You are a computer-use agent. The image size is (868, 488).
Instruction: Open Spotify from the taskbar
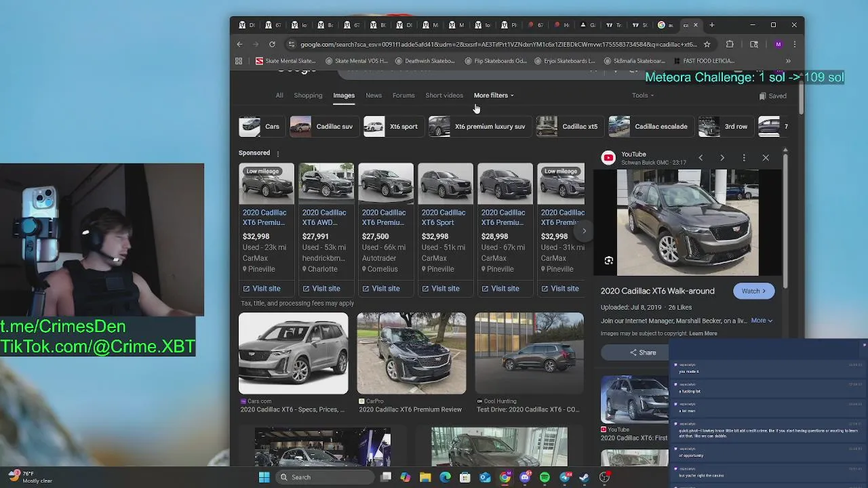click(545, 477)
